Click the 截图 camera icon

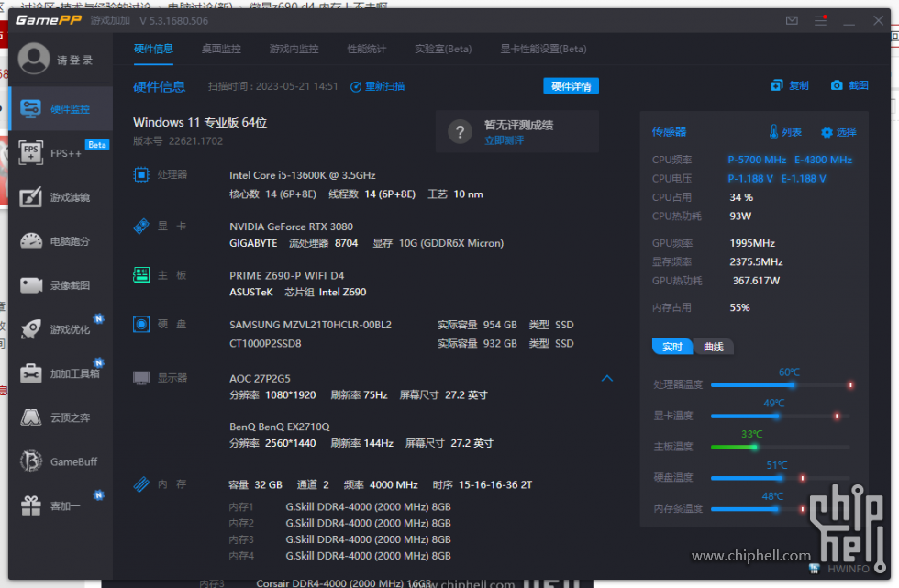point(837,85)
